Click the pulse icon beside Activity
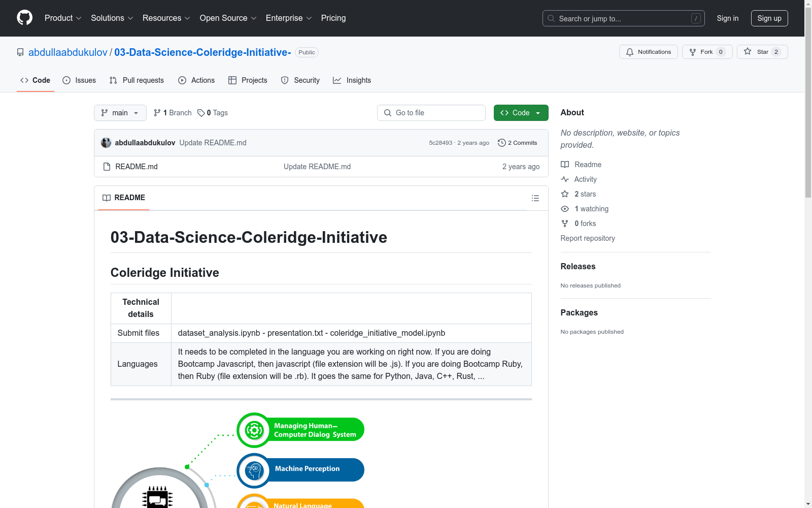The image size is (812, 508). tap(565, 179)
